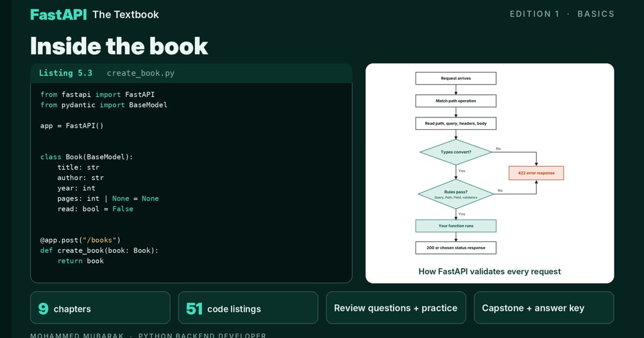Image resolution: width=644 pixels, height=338 pixels.
Task: Click 'How FastAPI validates every request' caption
Action: pos(490,271)
